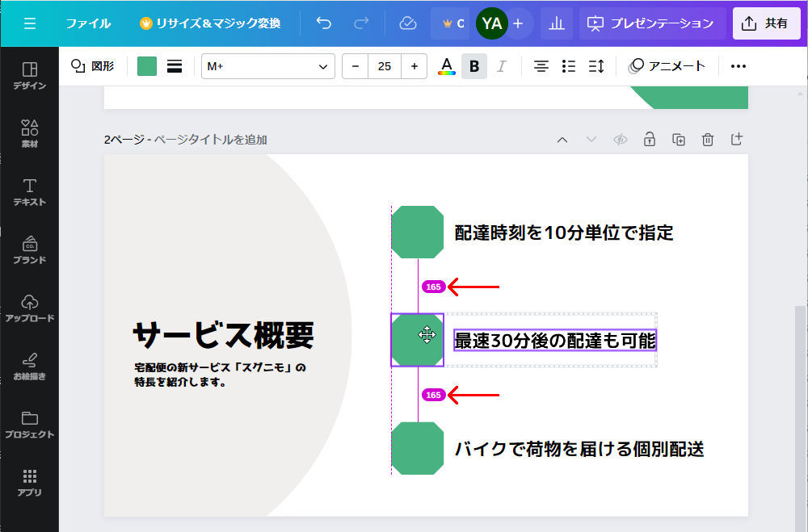This screenshot has height=532, width=808.
Task: Add collaborator with plus icon
Action: click(519, 23)
